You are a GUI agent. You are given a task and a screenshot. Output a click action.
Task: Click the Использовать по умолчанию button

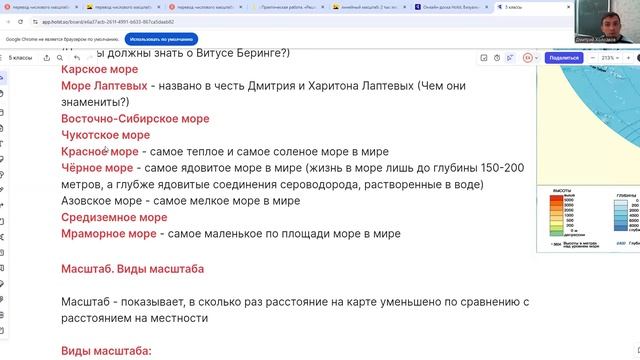[x=161, y=39]
